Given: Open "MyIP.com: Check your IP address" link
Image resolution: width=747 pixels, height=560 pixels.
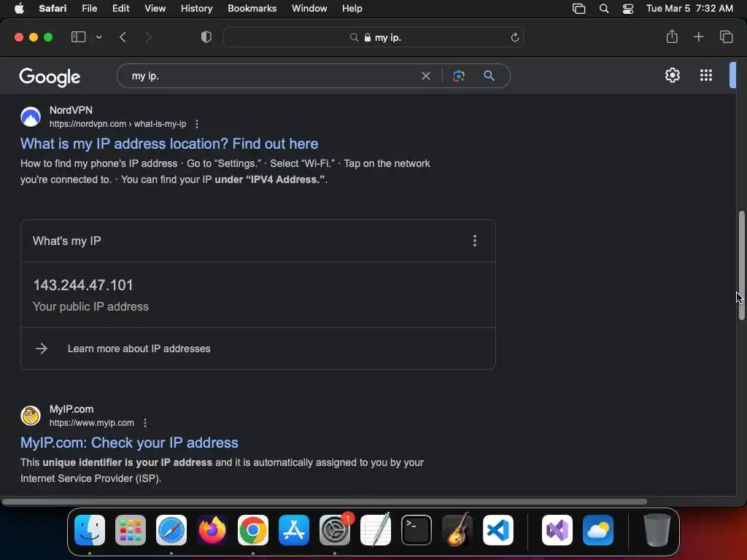Looking at the screenshot, I should 129,443.
